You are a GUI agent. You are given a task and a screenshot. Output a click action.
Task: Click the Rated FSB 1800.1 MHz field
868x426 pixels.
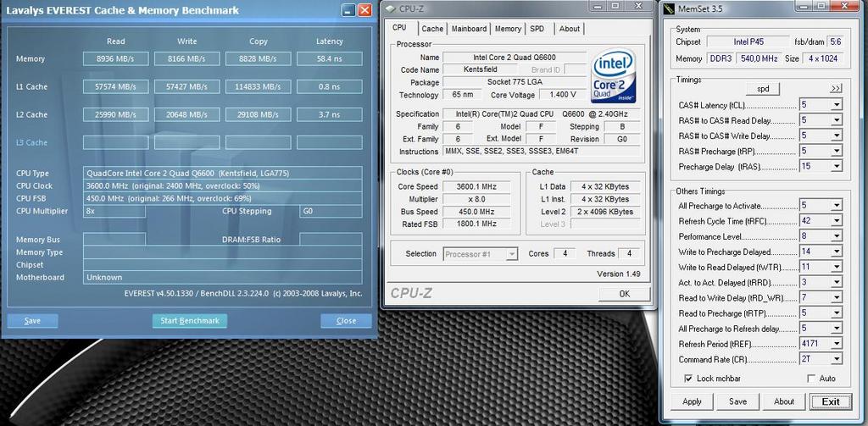[x=476, y=224]
